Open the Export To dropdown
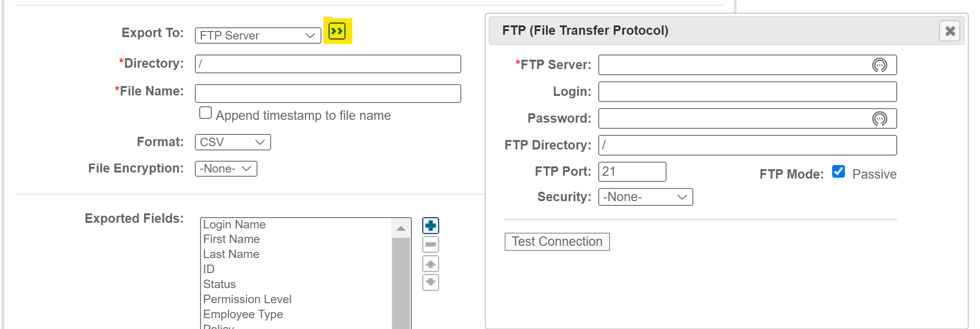Image resolution: width=980 pixels, height=329 pixels. tap(258, 35)
